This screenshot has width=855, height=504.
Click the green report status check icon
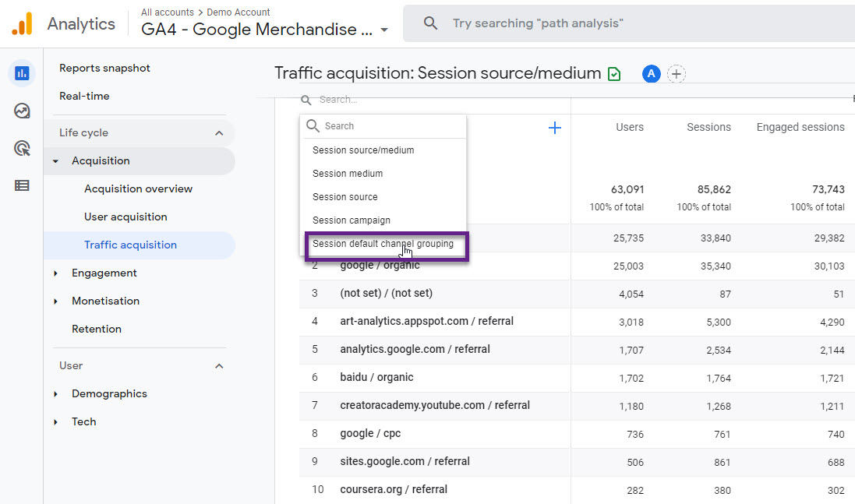pos(615,74)
